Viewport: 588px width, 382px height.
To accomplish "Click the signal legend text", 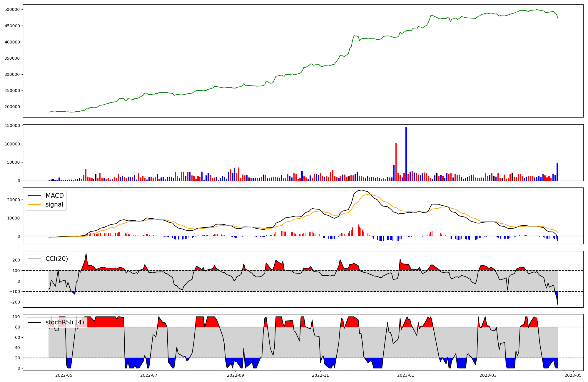I will click(54, 205).
